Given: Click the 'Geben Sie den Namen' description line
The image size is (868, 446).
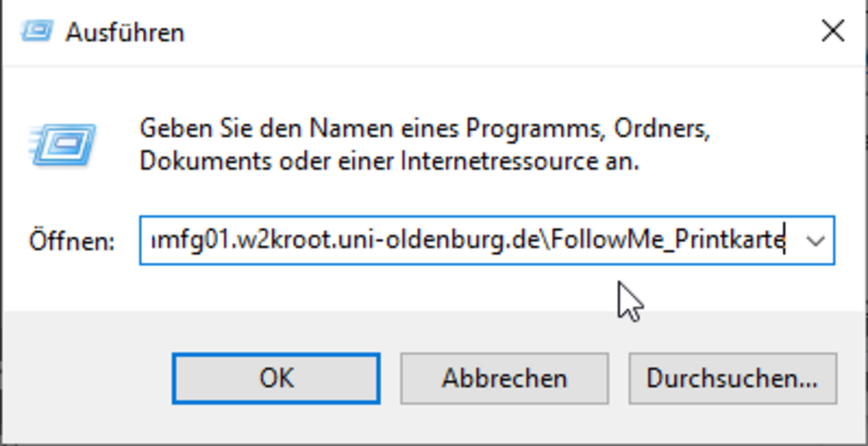Looking at the screenshot, I should click(x=425, y=130).
